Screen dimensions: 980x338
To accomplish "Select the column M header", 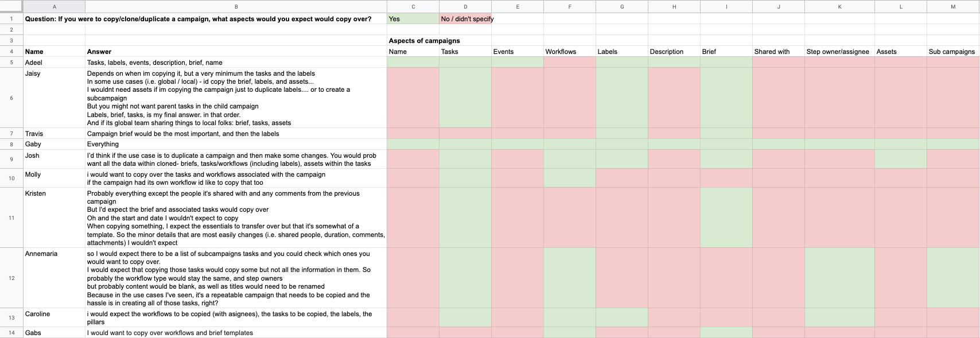I will [953, 6].
